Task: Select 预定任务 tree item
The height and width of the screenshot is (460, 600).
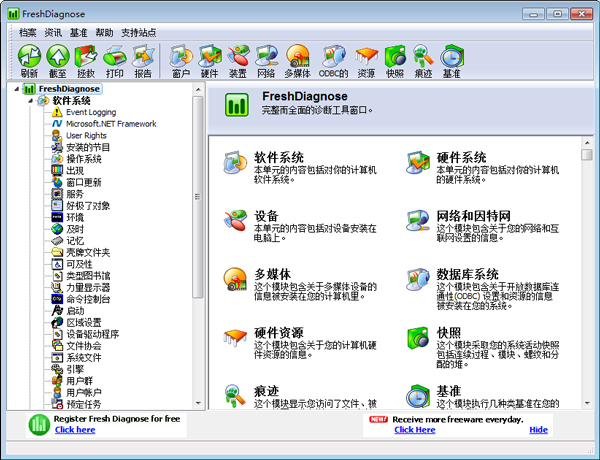Action: coord(84,404)
